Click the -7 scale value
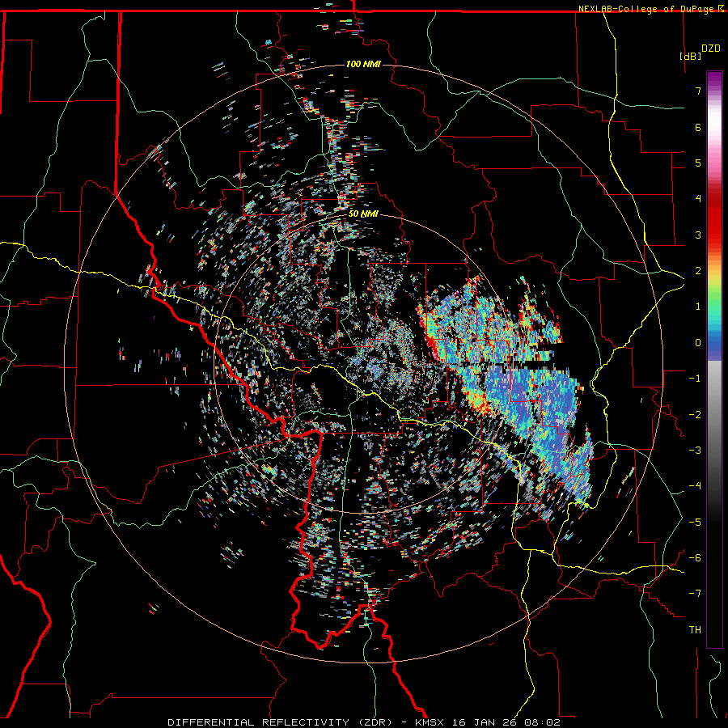 695,594
